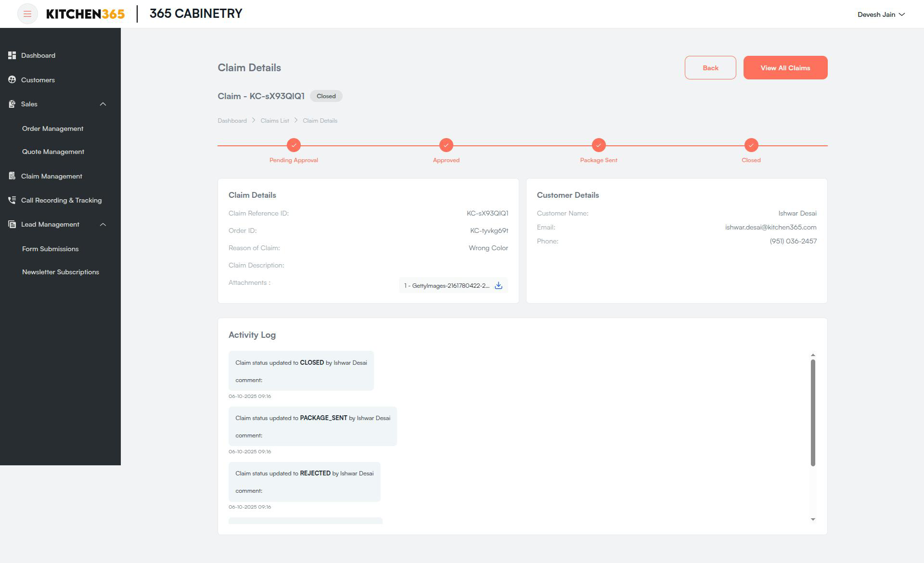The image size is (924, 563).
Task: Click the Closed status badge
Action: pyautogui.click(x=326, y=96)
